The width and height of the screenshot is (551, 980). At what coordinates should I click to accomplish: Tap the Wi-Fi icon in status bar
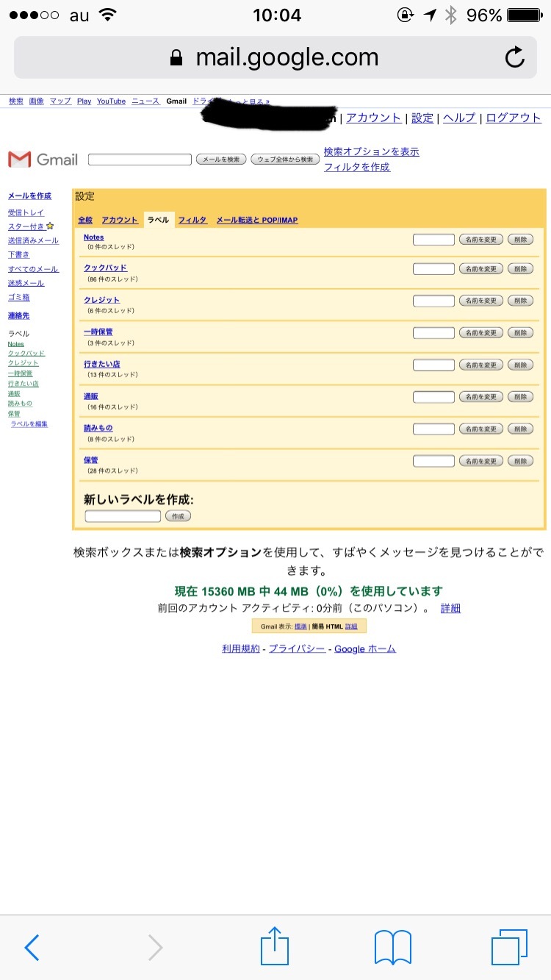pyautogui.click(x=108, y=15)
